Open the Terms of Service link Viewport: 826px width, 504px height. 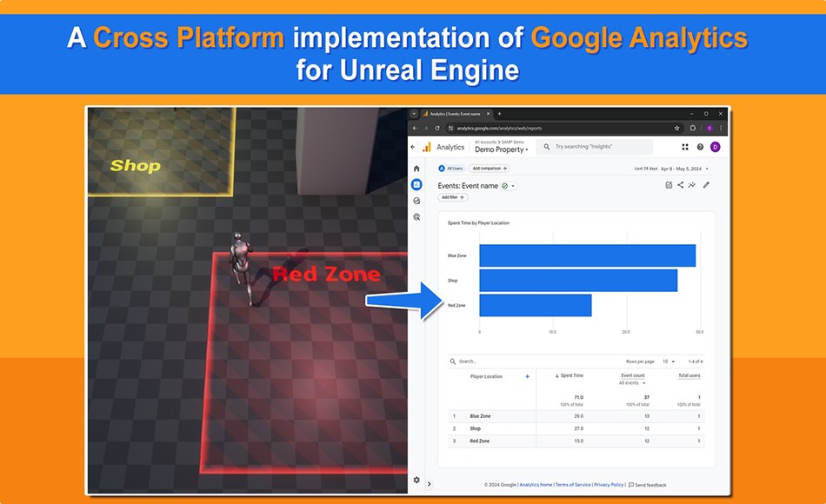574,484
